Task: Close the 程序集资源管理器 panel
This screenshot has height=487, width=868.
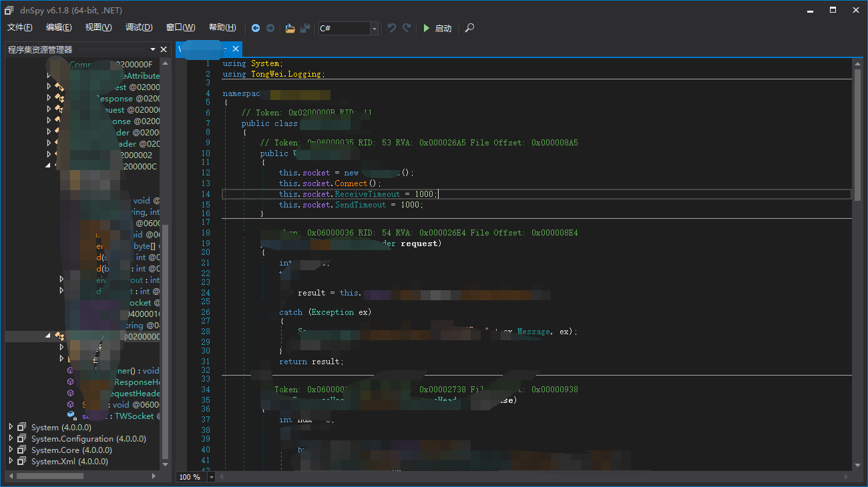Action: coord(164,49)
